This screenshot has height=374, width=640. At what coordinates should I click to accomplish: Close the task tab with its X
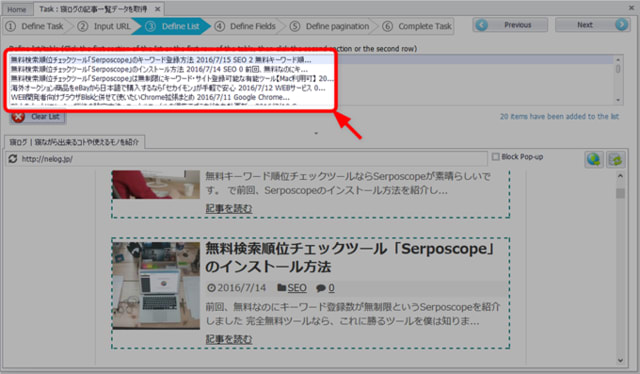157,9
